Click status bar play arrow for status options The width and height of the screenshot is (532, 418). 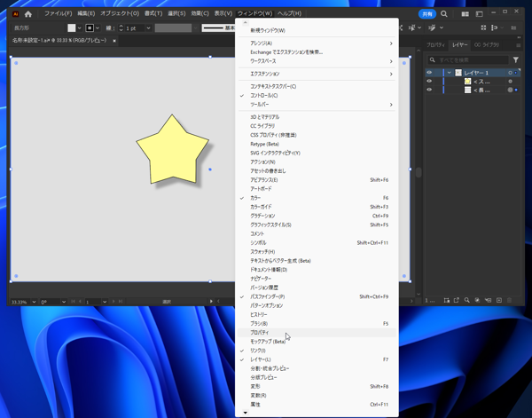(x=211, y=301)
